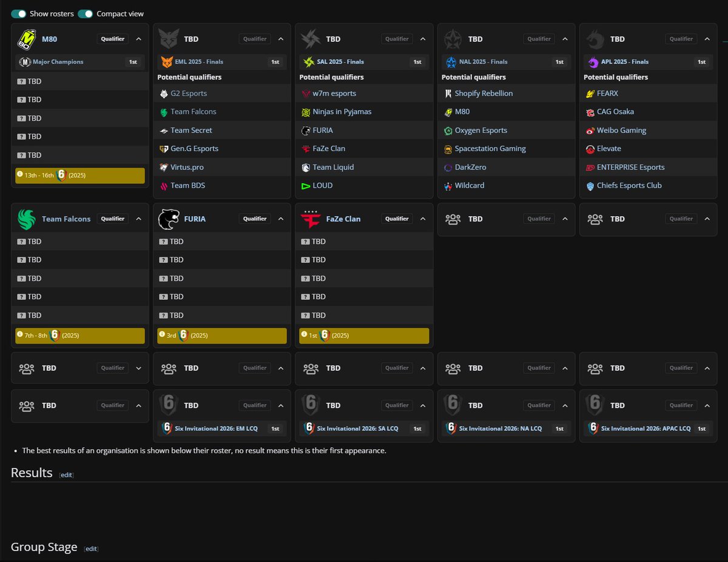This screenshot has height=562, width=728.
Task: Toggle the Compact view switch
Action: tap(86, 13)
